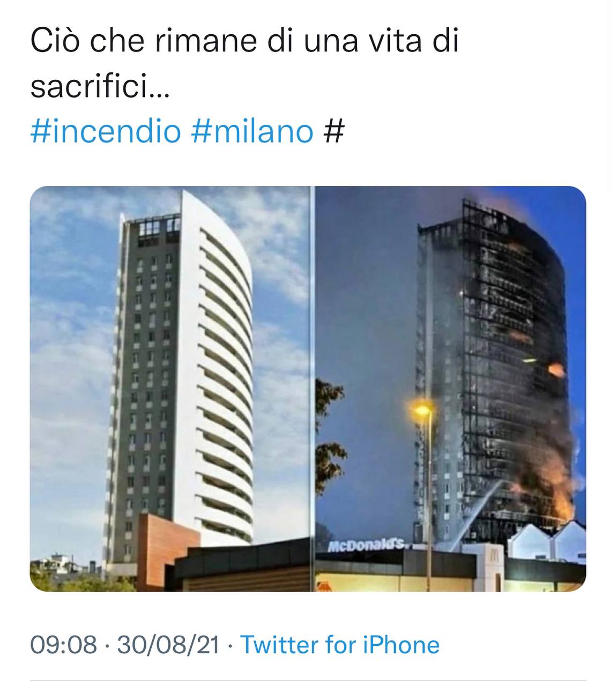
Task: Click the word 'sacrifici…' in the tweet
Action: pos(100,87)
